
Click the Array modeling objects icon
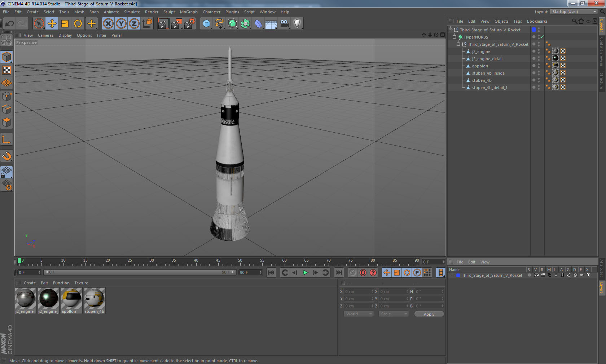click(x=245, y=24)
